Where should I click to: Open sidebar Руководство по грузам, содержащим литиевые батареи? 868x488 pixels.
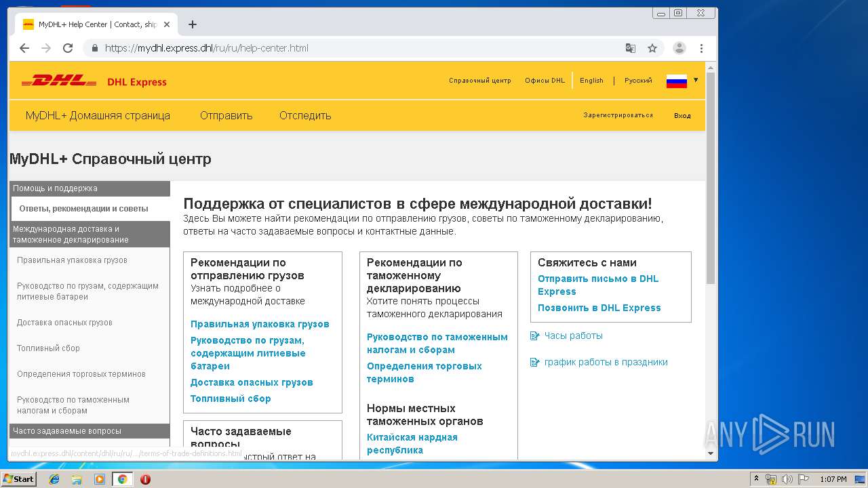pyautogui.click(x=87, y=291)
